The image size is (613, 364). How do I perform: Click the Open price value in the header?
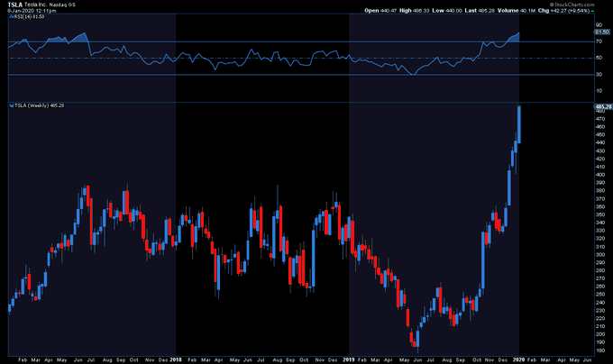(389, 11)
